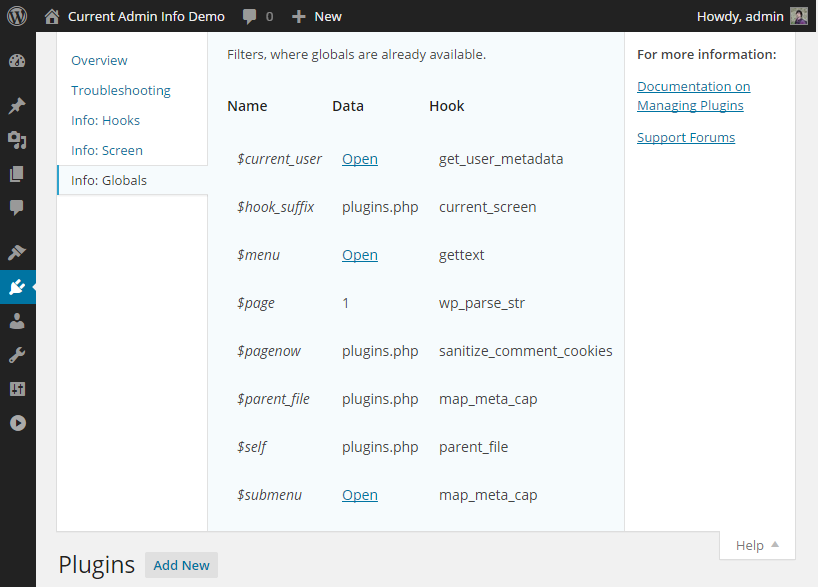Viewport: 818px width, 587px height.
Task: Open the New content dropdown
Action: click(316, 16)
